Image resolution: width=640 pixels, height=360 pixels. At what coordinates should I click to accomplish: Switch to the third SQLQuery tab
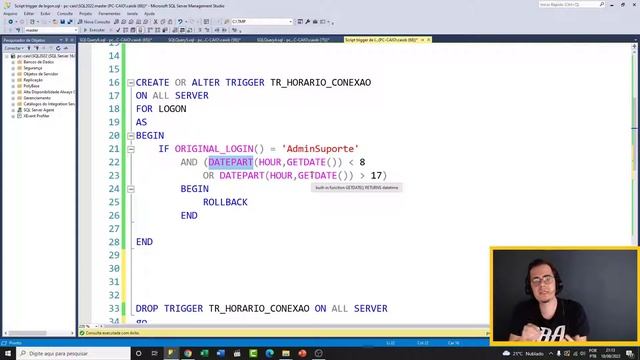pos(293,40)
